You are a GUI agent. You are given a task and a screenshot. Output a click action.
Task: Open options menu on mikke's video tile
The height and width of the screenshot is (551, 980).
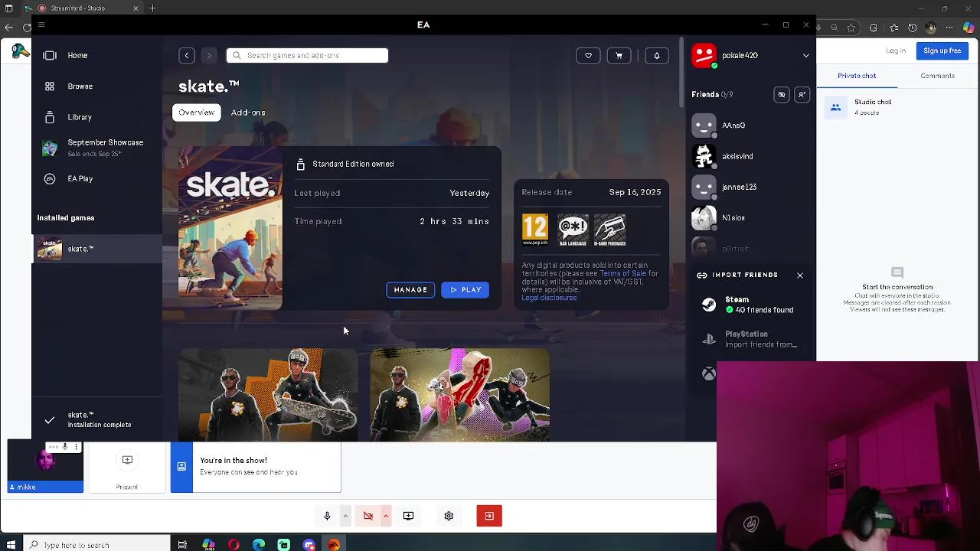point(77,447)
